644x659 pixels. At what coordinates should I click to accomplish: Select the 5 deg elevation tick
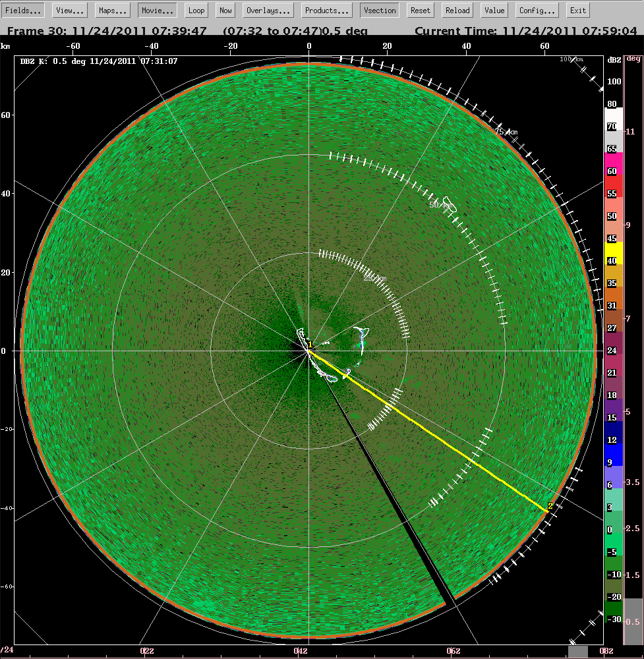(x=628, y=412)
